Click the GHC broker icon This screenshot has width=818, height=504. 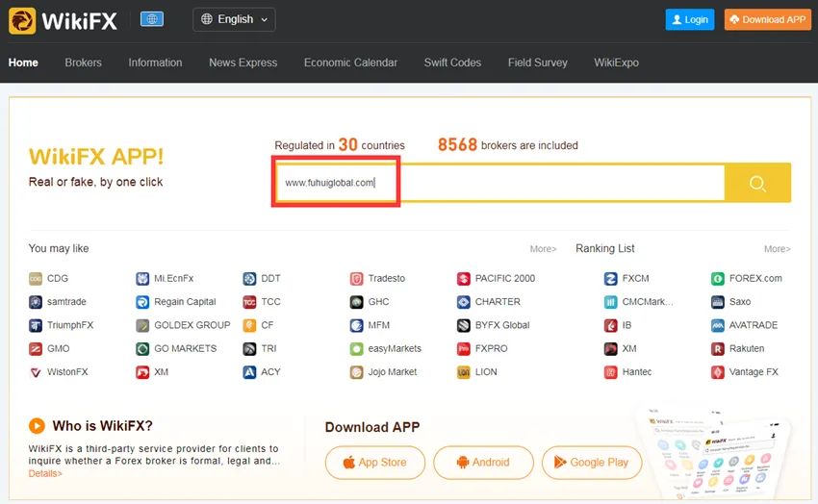tap(356, 302)
